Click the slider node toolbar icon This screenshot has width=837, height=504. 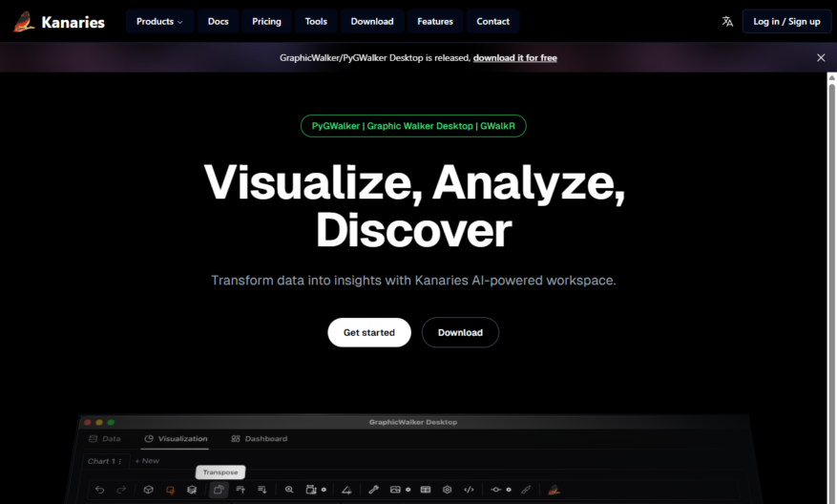click(x=496, y=490)
